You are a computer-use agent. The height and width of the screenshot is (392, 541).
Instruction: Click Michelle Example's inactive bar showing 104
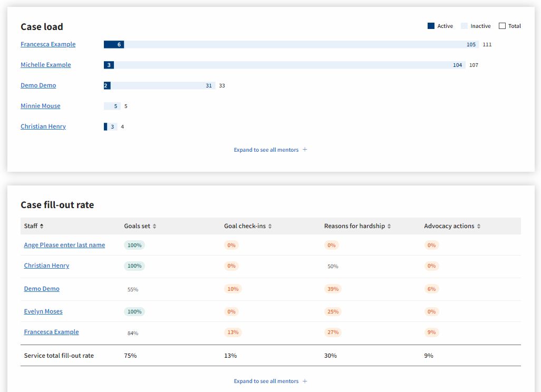pos(289,65)
